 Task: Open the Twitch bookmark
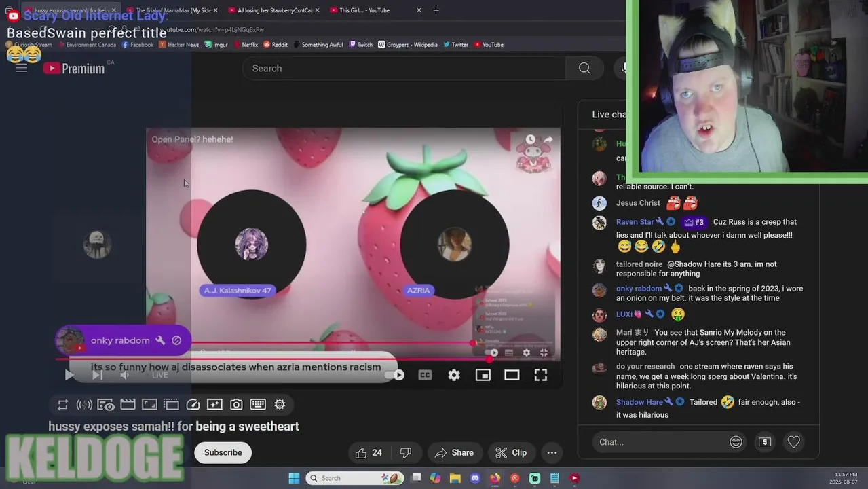tap(361, 45)
